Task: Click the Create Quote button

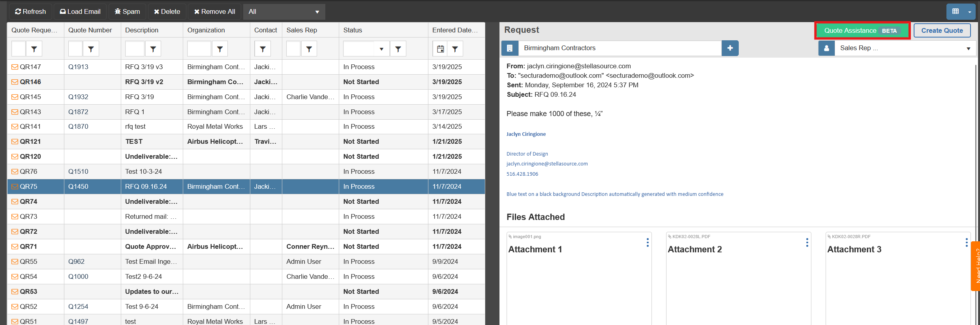Action: click(x=942, y=31)
